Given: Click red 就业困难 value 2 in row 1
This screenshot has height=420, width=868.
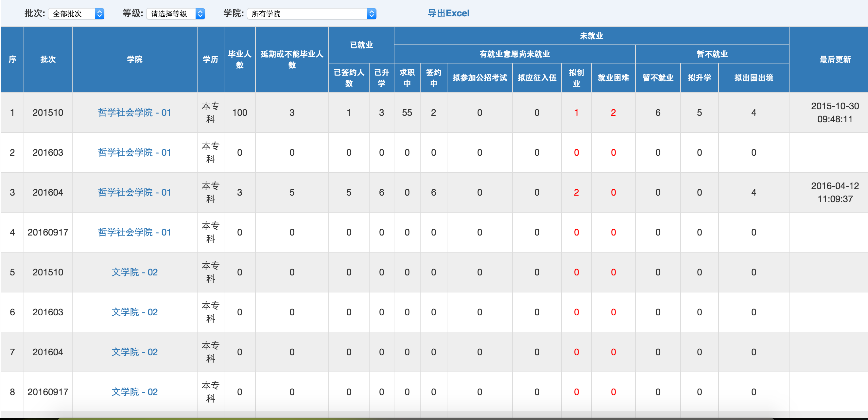Looking at the screenshot, I should [613, 113].
